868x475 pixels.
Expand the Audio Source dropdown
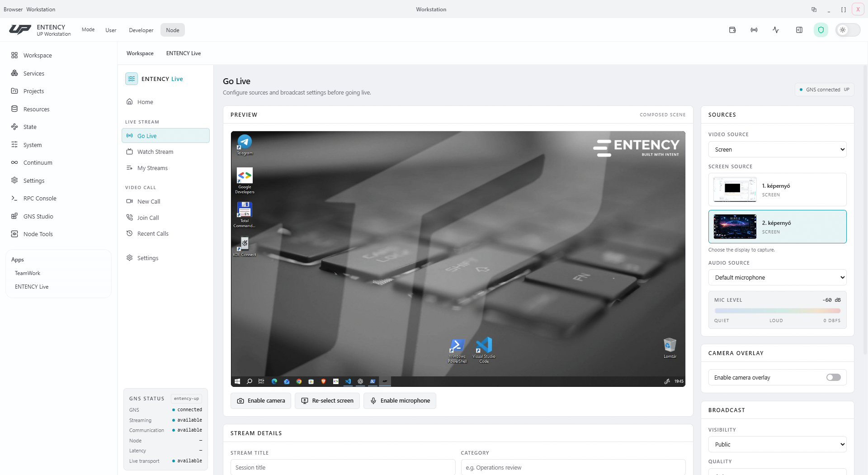(x=777, y=277)
